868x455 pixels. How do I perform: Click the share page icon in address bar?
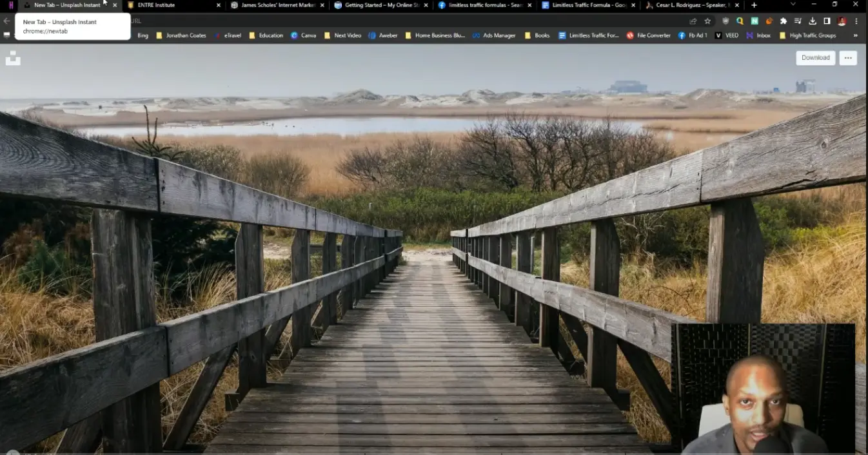pos(693,21)
